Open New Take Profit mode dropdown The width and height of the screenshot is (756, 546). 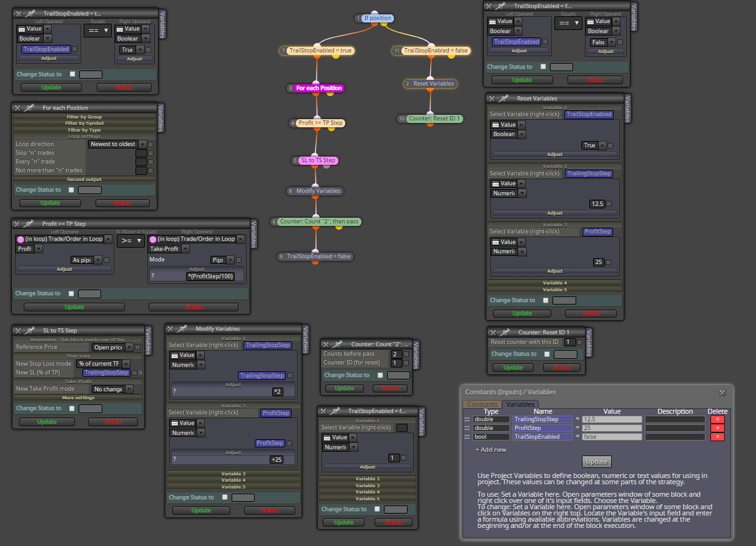point(112,389)
